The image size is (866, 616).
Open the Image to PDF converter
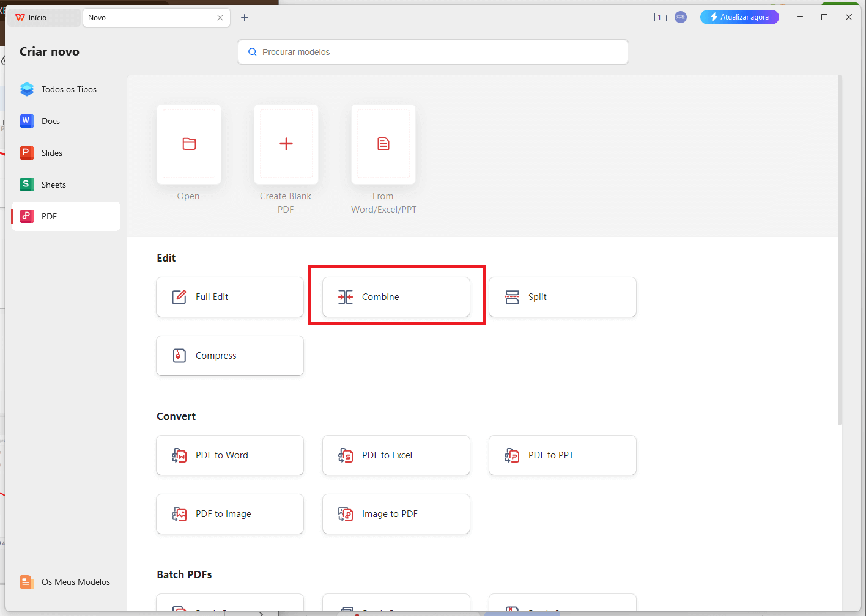pyautogui.click(x=396, y=513)
